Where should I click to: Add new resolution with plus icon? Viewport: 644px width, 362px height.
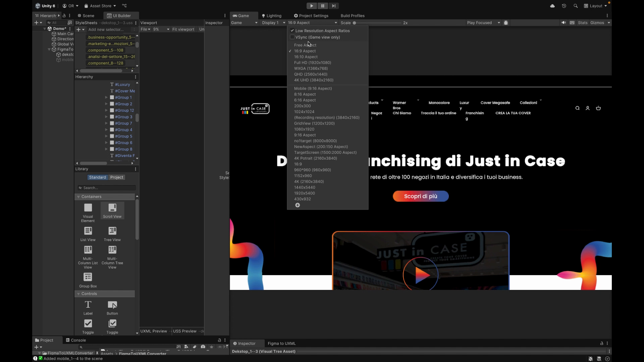(x=298, y=205)
